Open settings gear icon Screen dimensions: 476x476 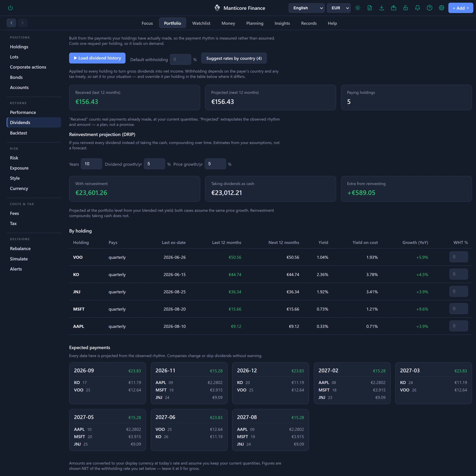click(x=441, y=8)
